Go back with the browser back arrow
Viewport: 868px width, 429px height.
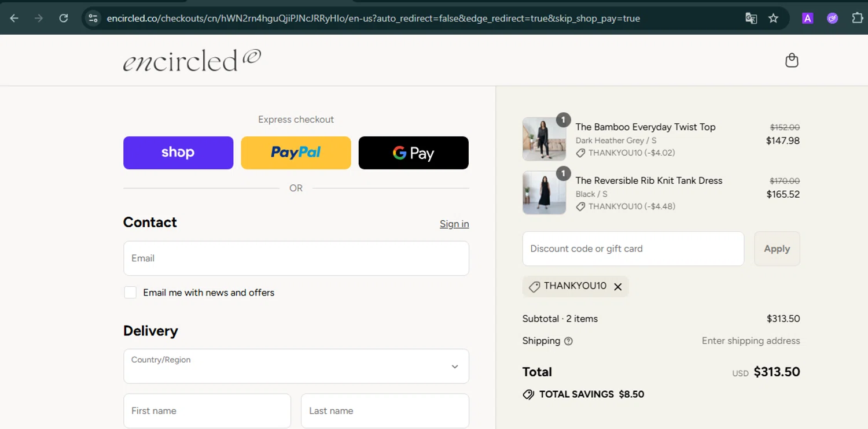14,19
